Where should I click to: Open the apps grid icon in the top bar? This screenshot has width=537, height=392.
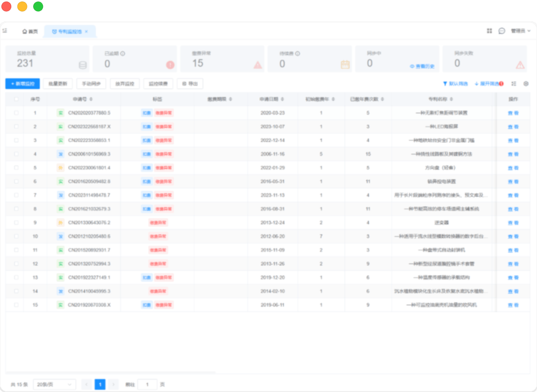coord(489,31)
